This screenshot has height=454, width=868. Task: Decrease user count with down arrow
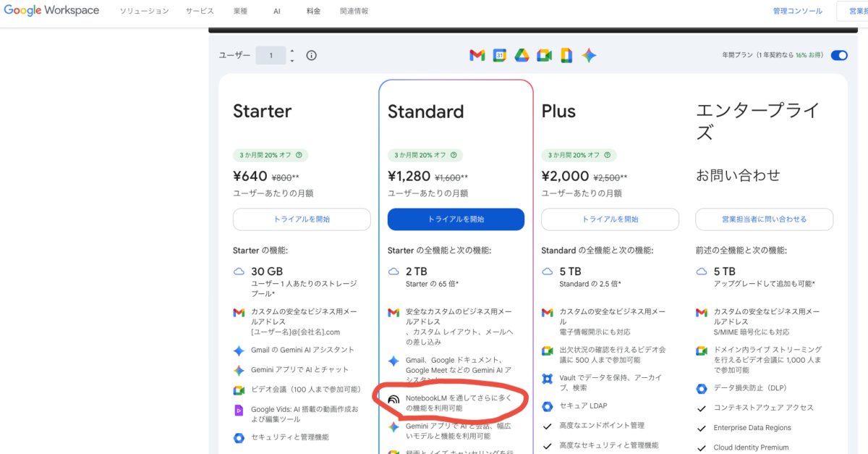click(x=292, y=61)
